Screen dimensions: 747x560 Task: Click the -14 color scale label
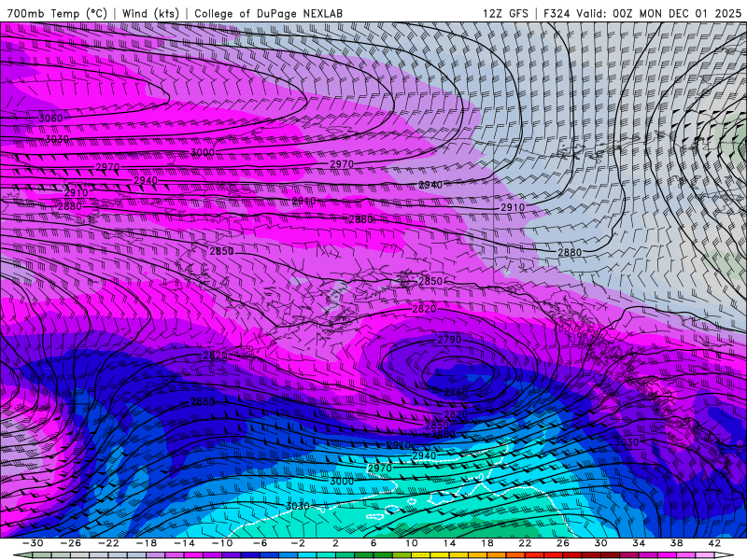click(184, 543)
